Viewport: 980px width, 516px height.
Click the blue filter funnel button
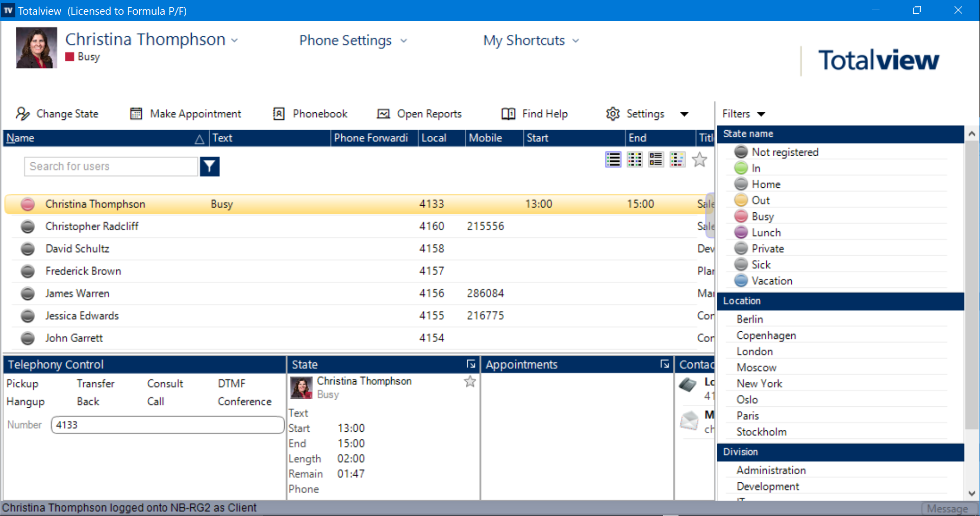click(210, 166)
